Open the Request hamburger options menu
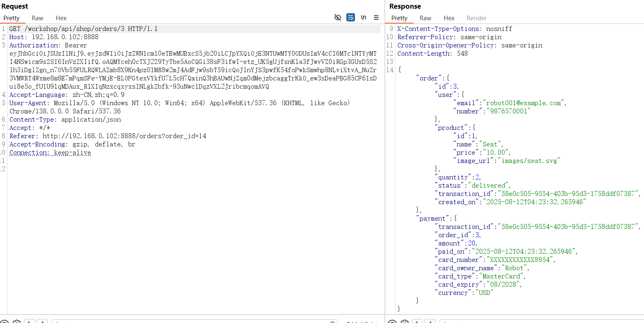 click(376, 17)
